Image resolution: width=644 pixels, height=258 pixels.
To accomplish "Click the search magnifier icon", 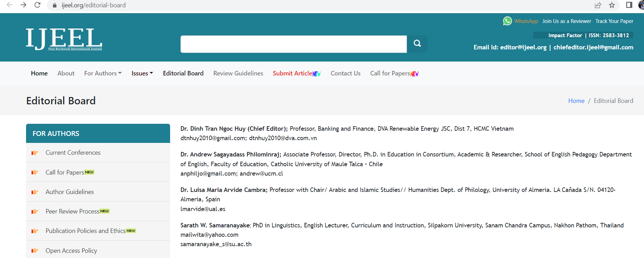I will click(417, 44).
